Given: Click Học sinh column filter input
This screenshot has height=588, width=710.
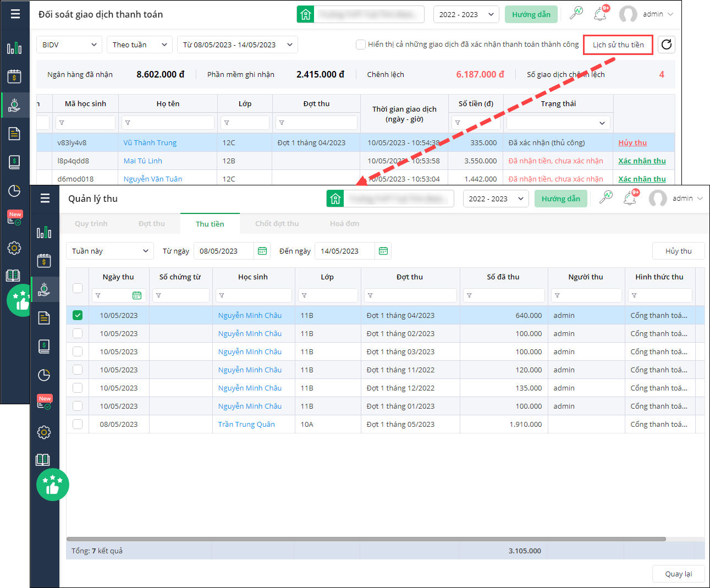Looking at the screenshot, I should pyautogui.click(x=254, y=295).
